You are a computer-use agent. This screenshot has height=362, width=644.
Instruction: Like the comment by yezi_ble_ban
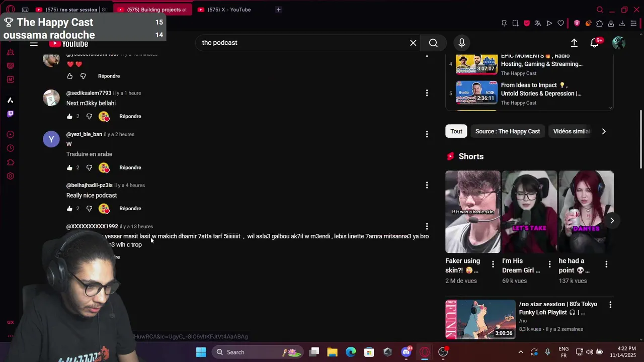click(69, 167)
